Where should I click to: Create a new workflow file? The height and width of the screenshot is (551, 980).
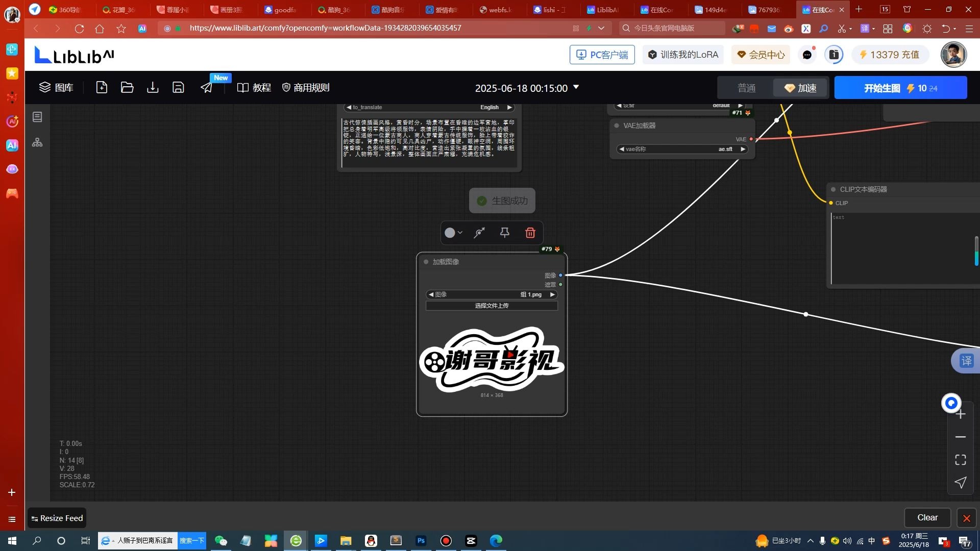coord(102,88)
